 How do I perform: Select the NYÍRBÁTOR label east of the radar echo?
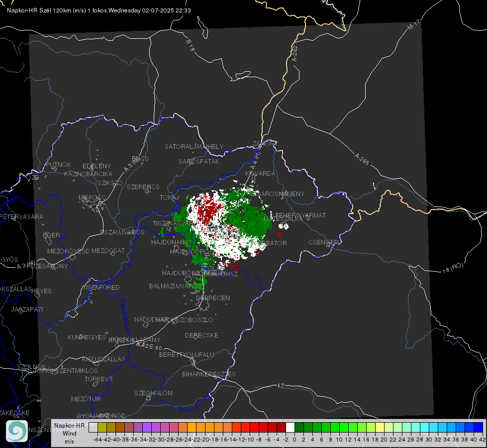point(269,243)
